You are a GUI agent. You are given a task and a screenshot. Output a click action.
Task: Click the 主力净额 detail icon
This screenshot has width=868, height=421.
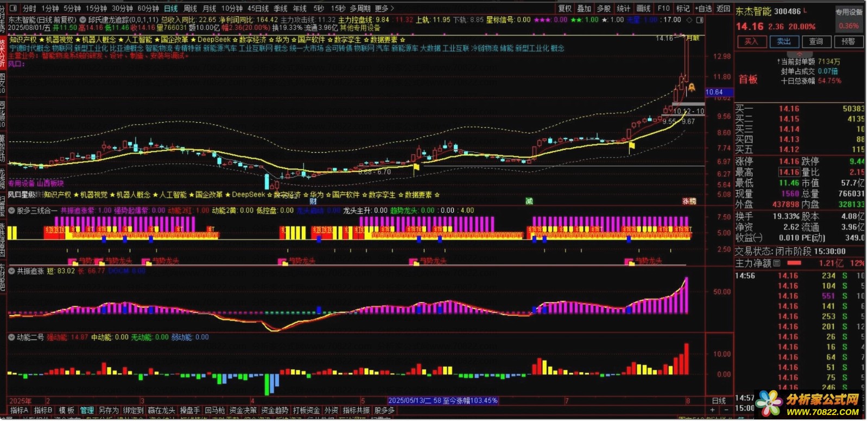(776, 263)
